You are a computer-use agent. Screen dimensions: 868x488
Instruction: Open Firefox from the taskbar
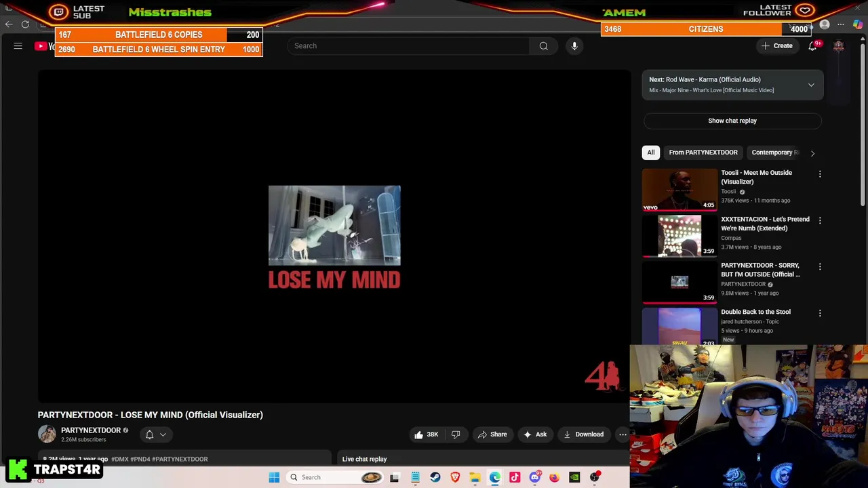coord(555,477)
